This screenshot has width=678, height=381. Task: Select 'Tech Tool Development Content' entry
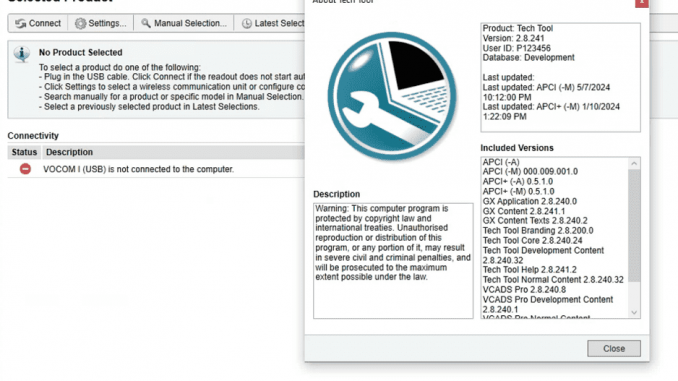pos(543,255)
